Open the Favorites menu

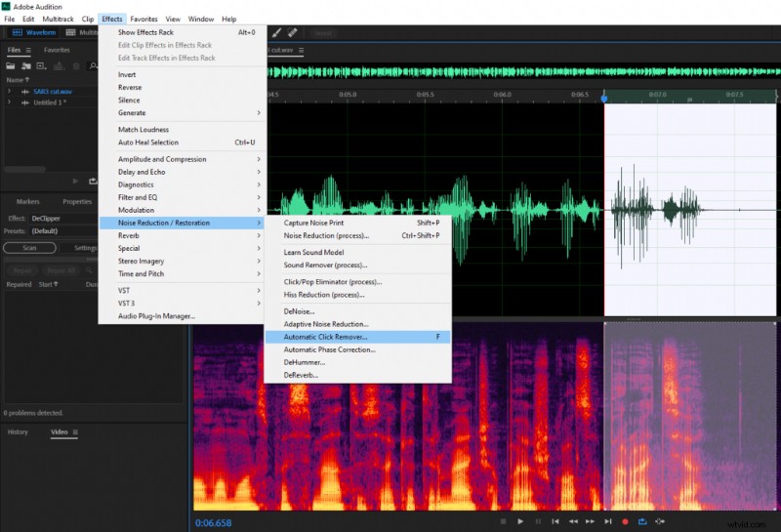point(144,19)
